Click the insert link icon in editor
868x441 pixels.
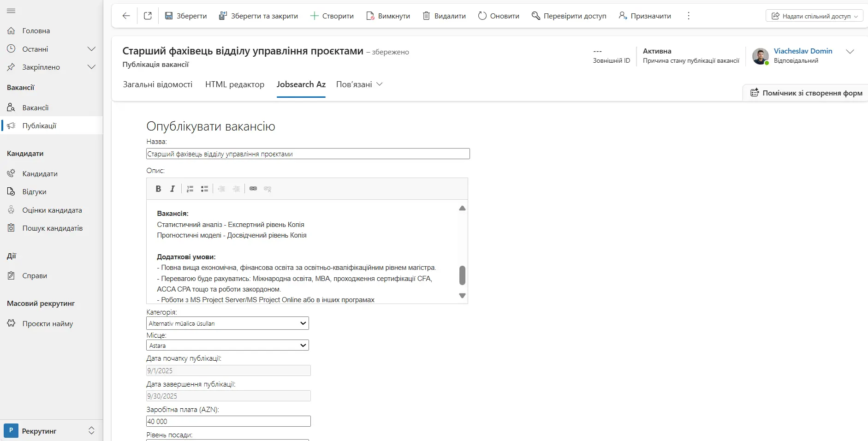[x=253, y=189]
